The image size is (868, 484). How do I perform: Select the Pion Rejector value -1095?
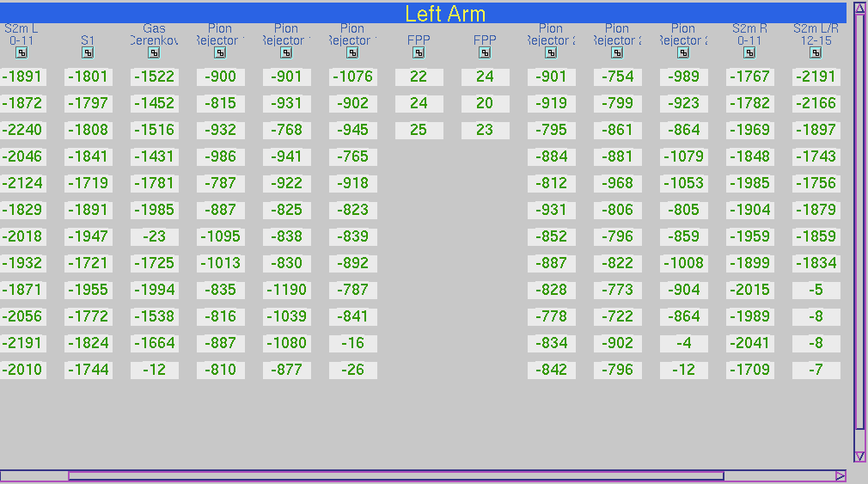[220, 236]
